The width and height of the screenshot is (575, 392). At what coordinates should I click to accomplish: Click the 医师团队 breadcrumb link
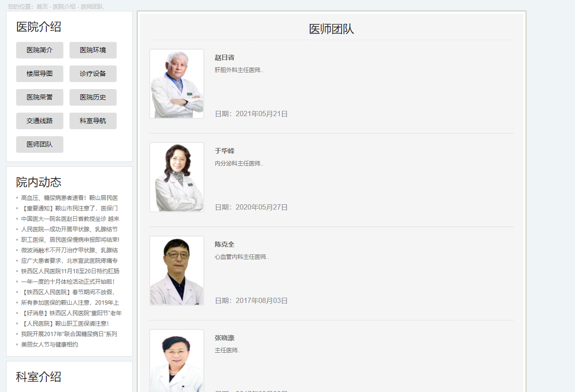pos(92,7)
